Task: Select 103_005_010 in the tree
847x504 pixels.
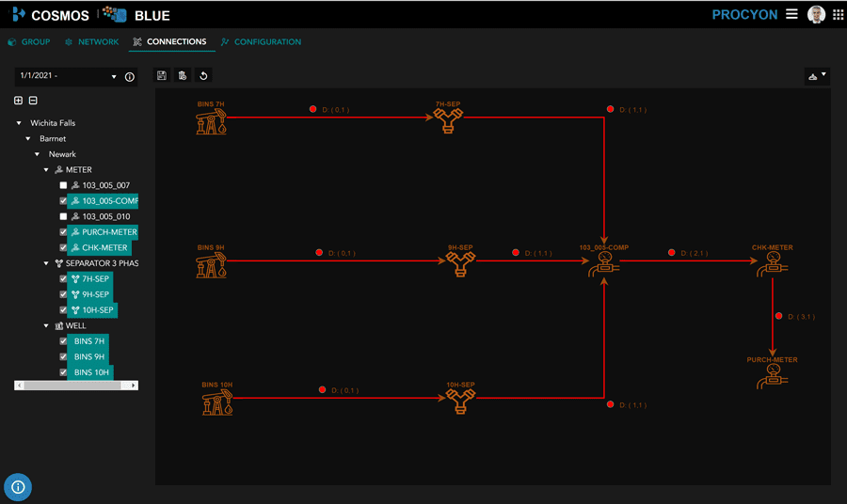Action: tap(105, 216)
